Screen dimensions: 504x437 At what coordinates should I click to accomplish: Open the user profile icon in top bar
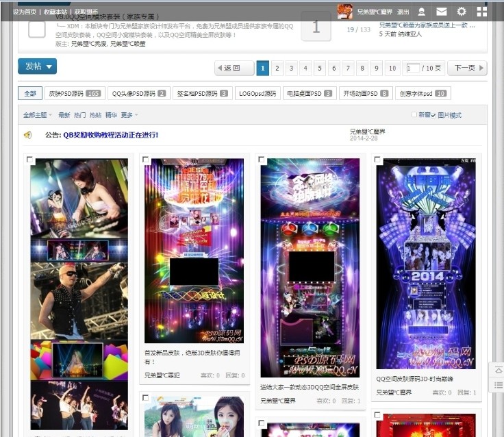(421, 12)
